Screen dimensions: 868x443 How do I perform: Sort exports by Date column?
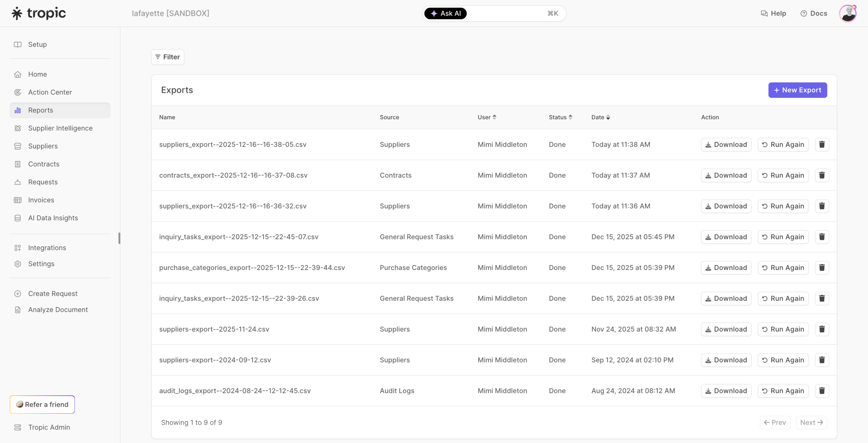pos(600,117)
